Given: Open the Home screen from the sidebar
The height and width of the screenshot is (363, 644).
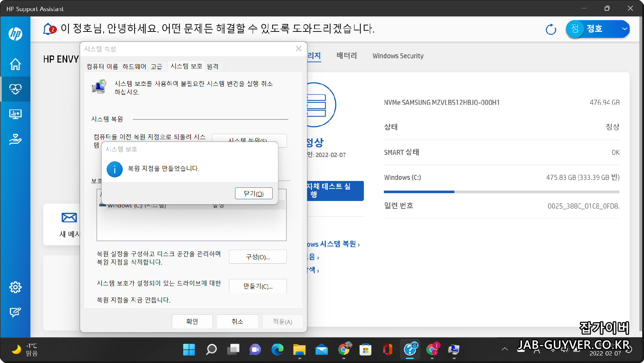Looking at the screenshot, I should click(x=15, y=64).
